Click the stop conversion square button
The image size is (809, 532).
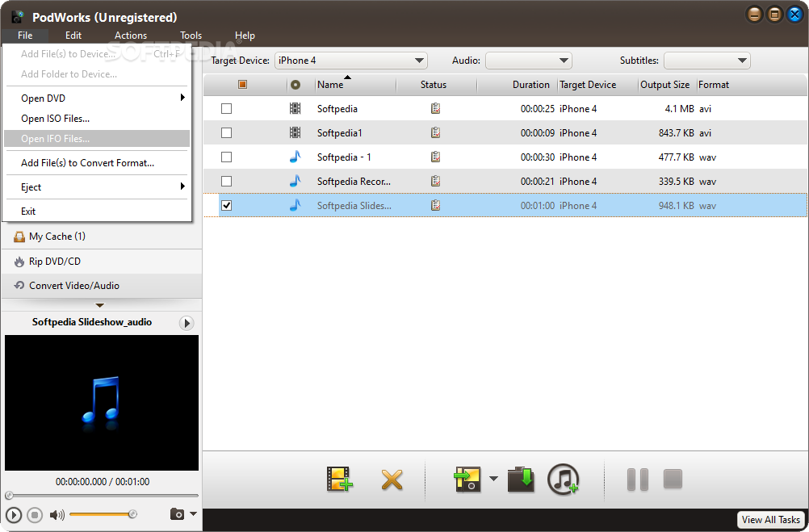click(673, 479)
